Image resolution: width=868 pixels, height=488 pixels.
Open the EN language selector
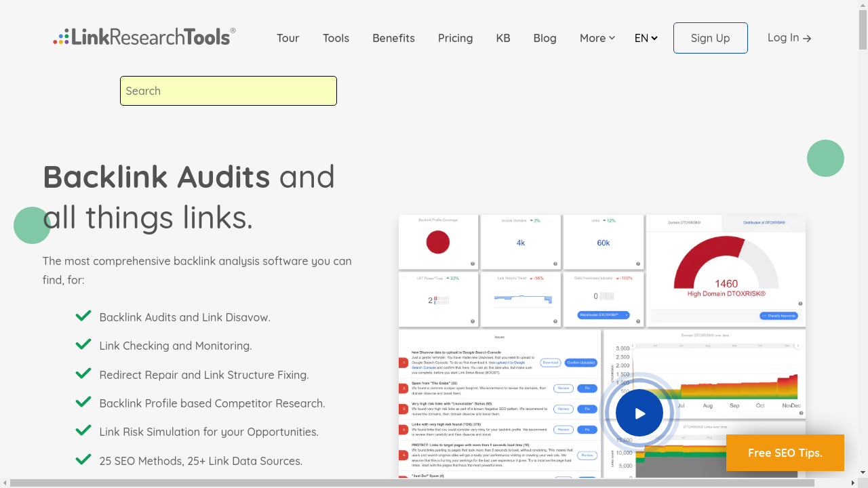646,38
